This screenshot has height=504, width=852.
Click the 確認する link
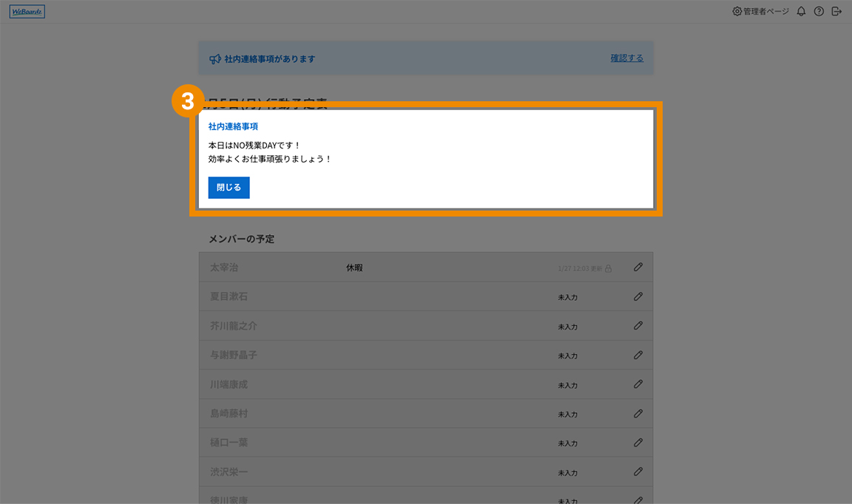click(x=627, y=58)
